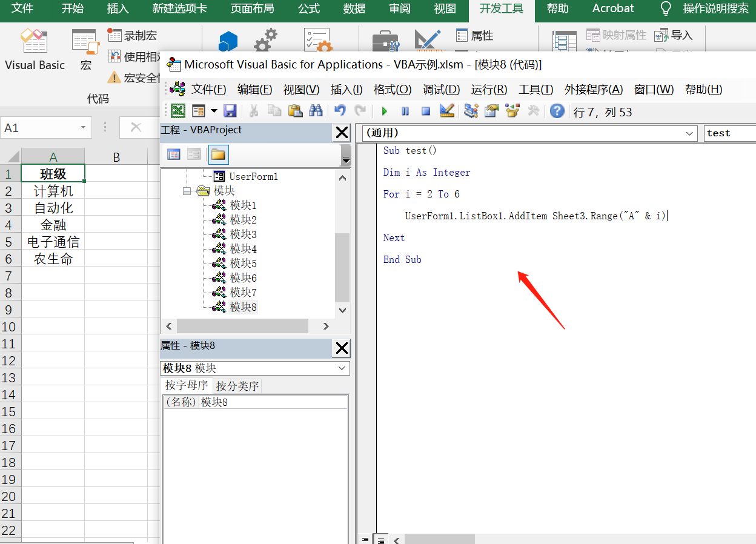Click View Code icon in project pane
The image size is (756, 544).
174,154
